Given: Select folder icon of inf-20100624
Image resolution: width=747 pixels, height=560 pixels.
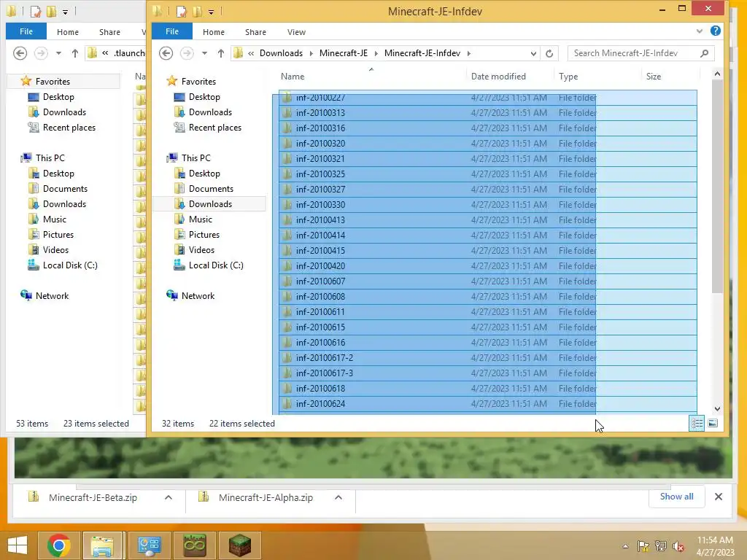Looking at the screenshot, I should [x=286, y=403].
